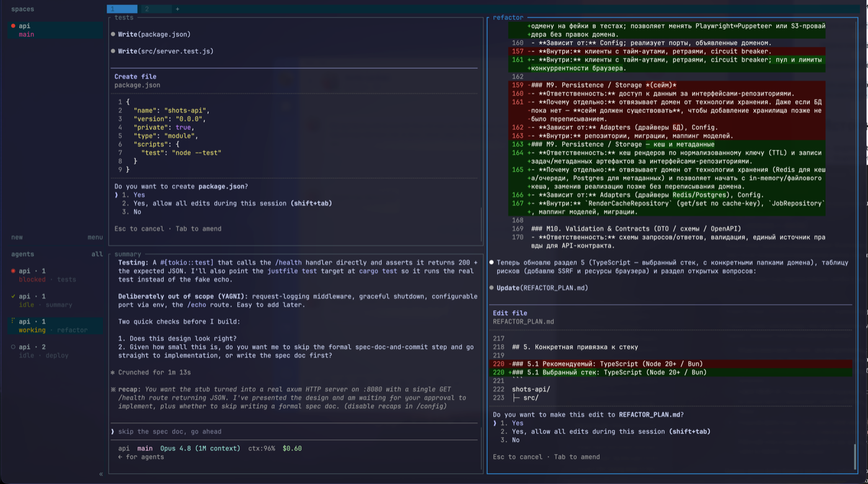Click the prompt chevron in summary pane input
868x484 pixels.
coord(112,432)
